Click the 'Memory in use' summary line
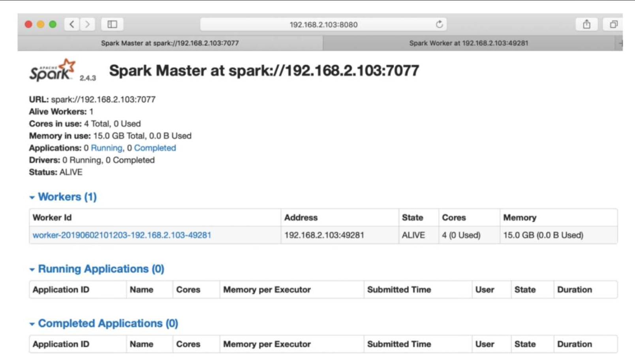Viewport: 635px width, 364px height. click(x=110, y=136)
